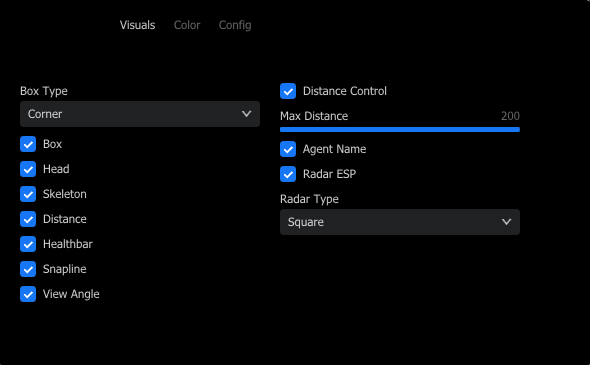Turn off the Radar ESP checkbox
The image size is (590, 365).
pos(288,174)
